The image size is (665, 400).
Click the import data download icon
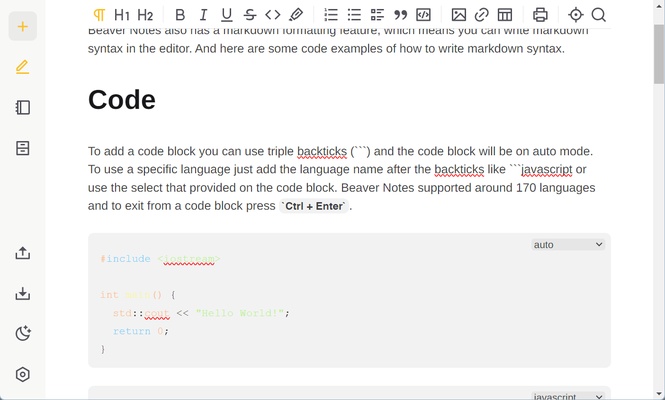pos(22,293)
